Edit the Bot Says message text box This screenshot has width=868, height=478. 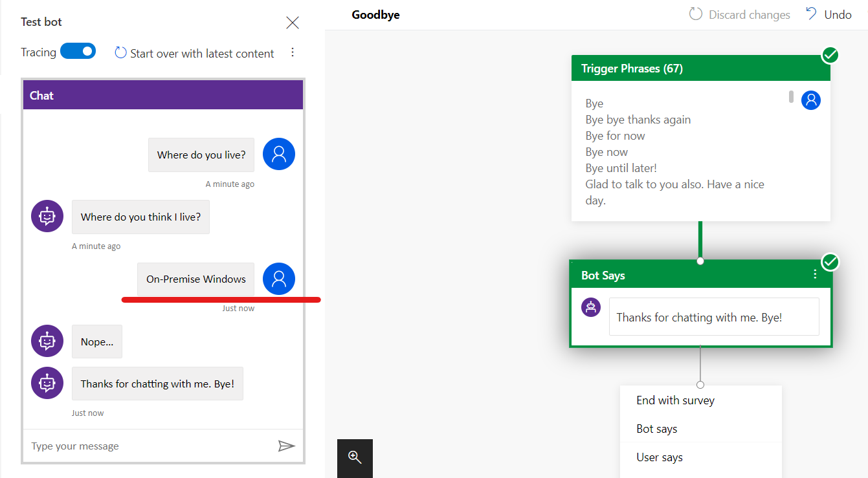(714, 317)
